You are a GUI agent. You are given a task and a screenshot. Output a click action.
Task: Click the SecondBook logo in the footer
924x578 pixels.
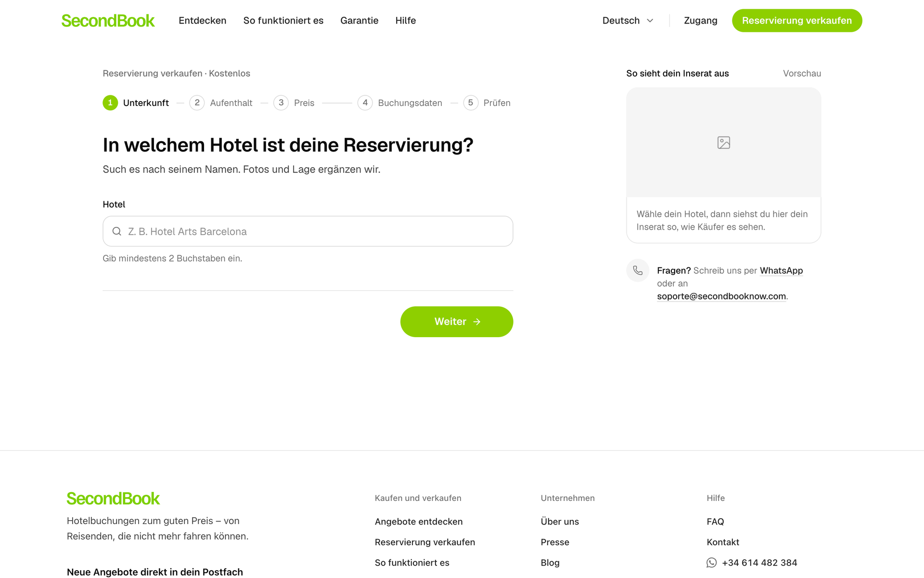tap(113, 499)
